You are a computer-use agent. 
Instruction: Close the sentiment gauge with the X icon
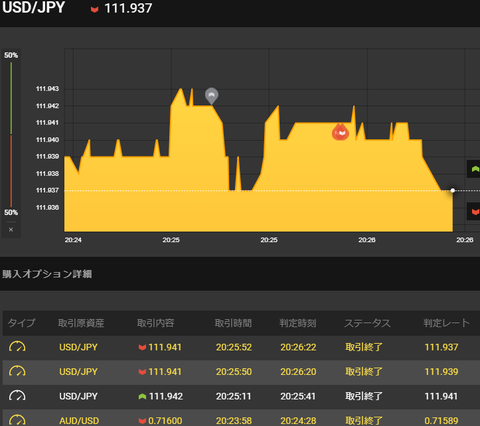point(11,230)
